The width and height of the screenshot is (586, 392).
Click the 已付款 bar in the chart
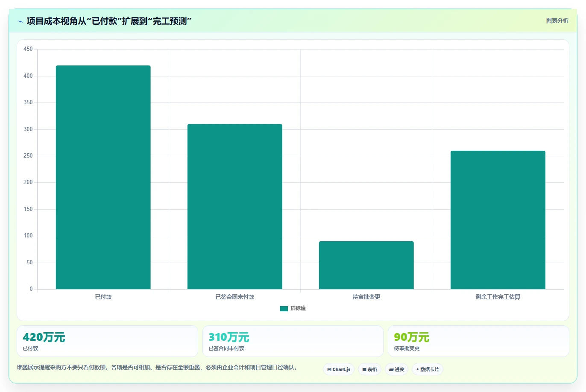point(103,177)
